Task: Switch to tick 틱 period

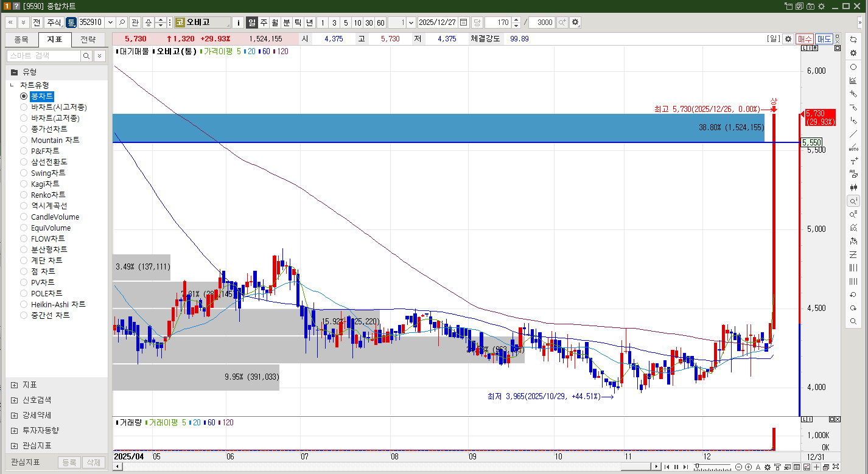Action: [x=298, y=23]
